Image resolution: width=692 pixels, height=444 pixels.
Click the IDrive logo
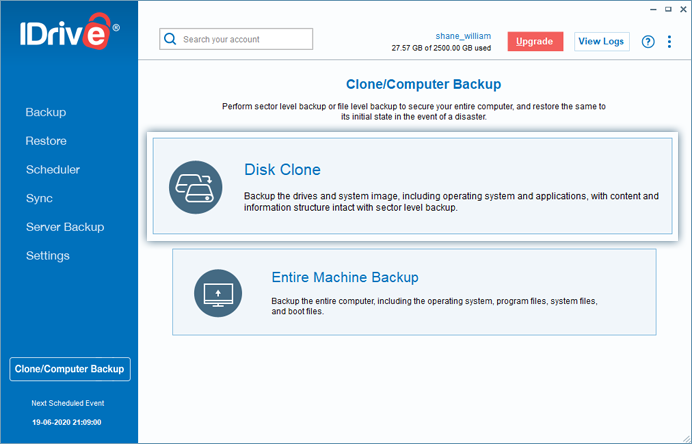(x=69, y=31)
